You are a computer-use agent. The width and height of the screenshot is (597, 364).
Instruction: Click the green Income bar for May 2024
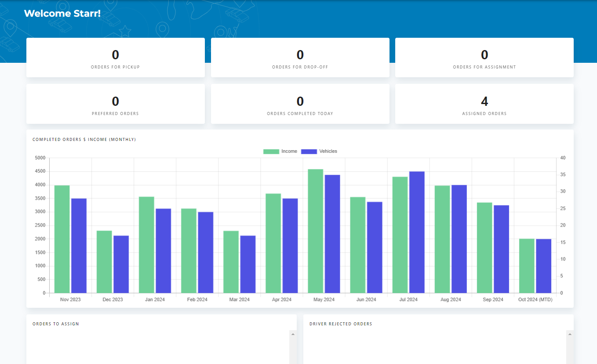coord(315,231)
